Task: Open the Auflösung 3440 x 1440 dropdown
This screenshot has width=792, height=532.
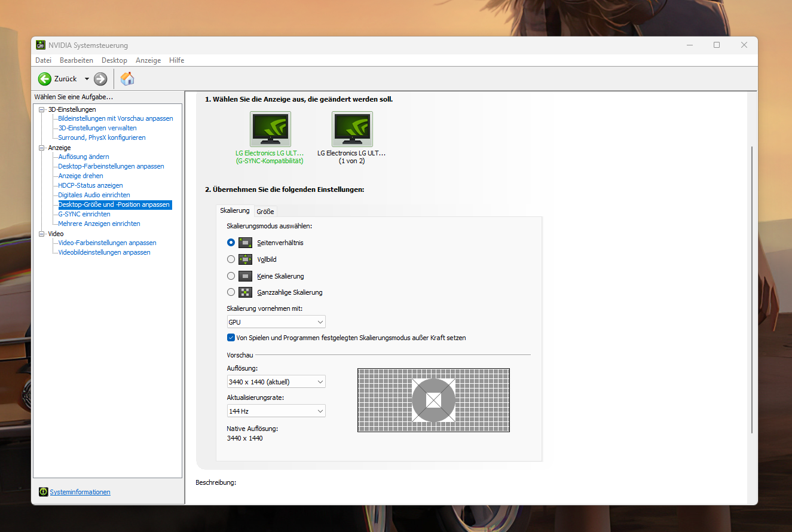Action: tap(276, 381)
